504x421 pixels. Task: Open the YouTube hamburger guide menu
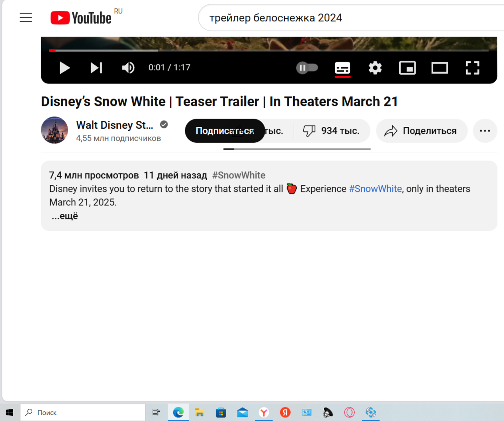pos(26,17)
